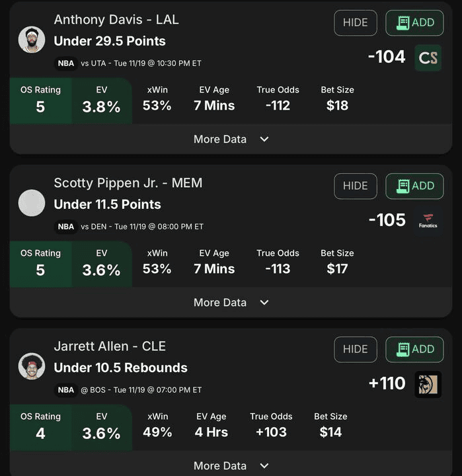
Task: Expand More Data for Anthony Davis
Action: click(x=231, y=139)
